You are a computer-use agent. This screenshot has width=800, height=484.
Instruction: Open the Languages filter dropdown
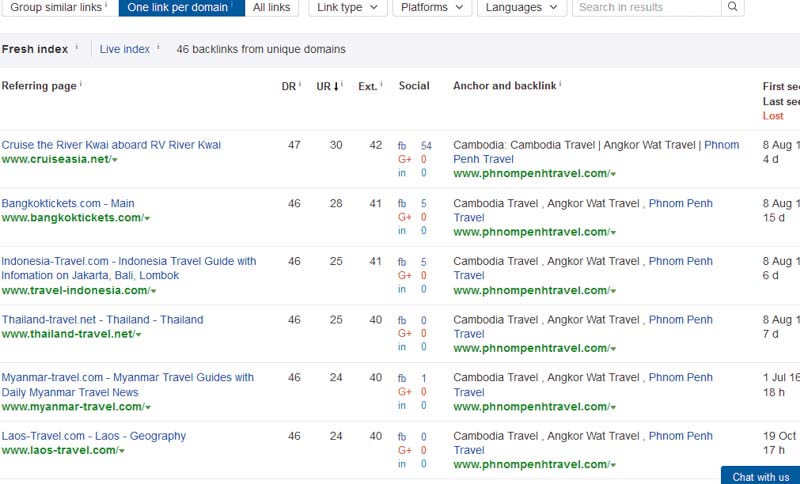tap(521, 8)
